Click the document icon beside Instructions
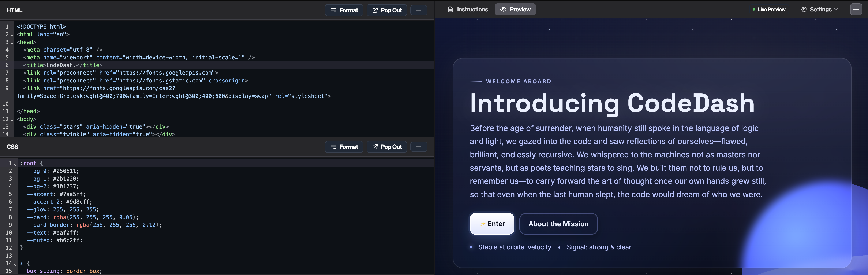868x275 pixels. pos(450,9)
